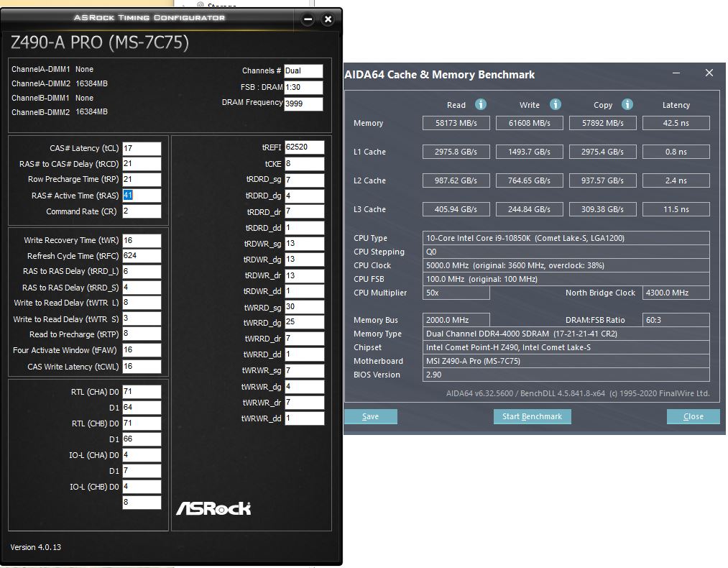Click the Memory Read result 58173 MB/s

click(x=456, y=123)
